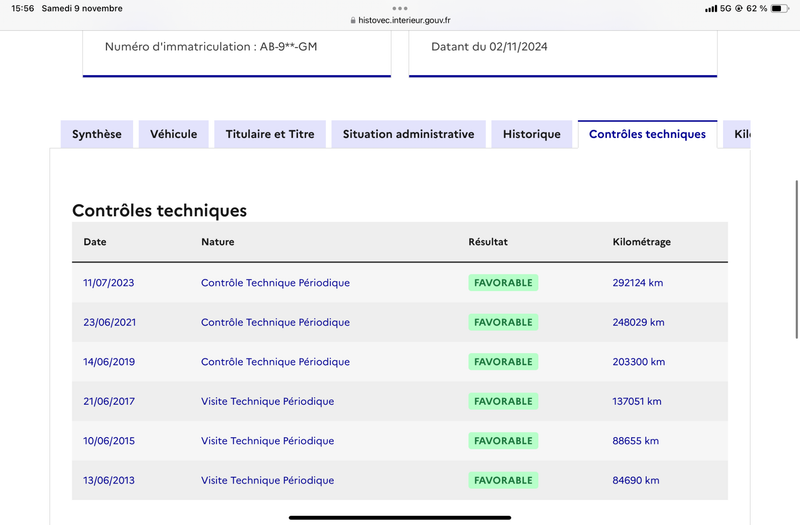This screenshot has width=800, height=525.
Task: Select the Situation administrative tab
Action: (x=408, y=134)
